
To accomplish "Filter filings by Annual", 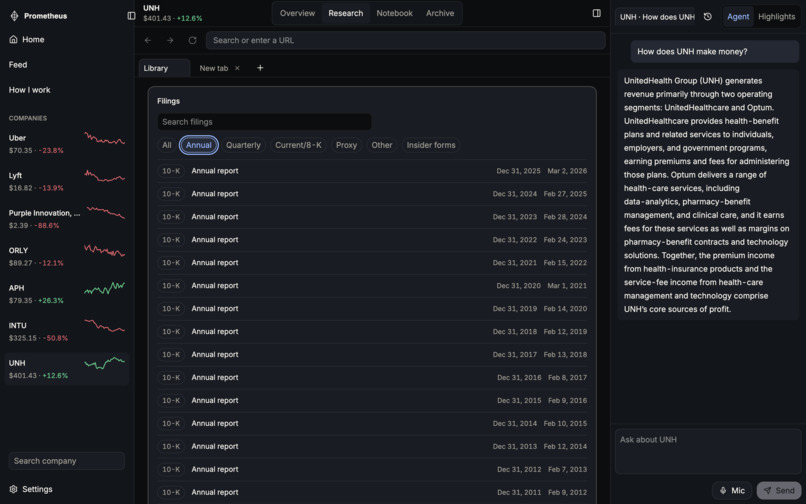I will click(x=199, y=145).
